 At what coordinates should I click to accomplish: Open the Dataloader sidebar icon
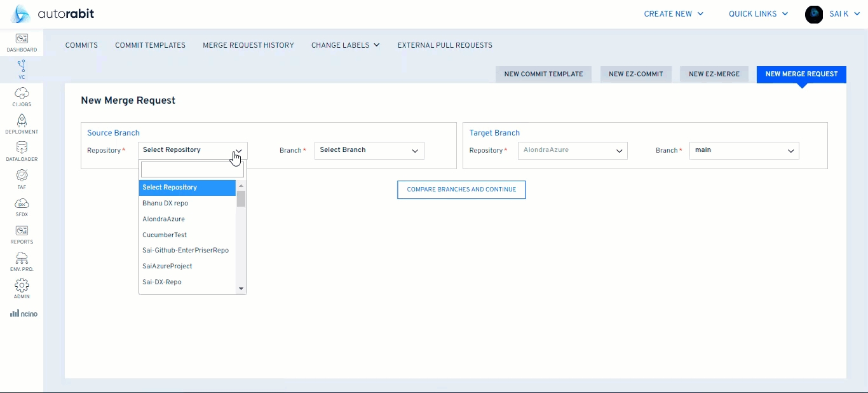pos(22,149)
